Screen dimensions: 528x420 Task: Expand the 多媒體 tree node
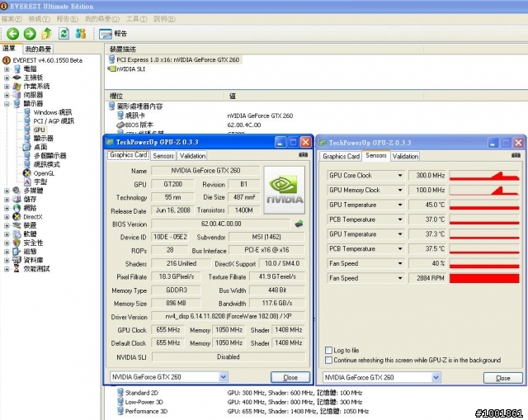(x=7, y=191)
